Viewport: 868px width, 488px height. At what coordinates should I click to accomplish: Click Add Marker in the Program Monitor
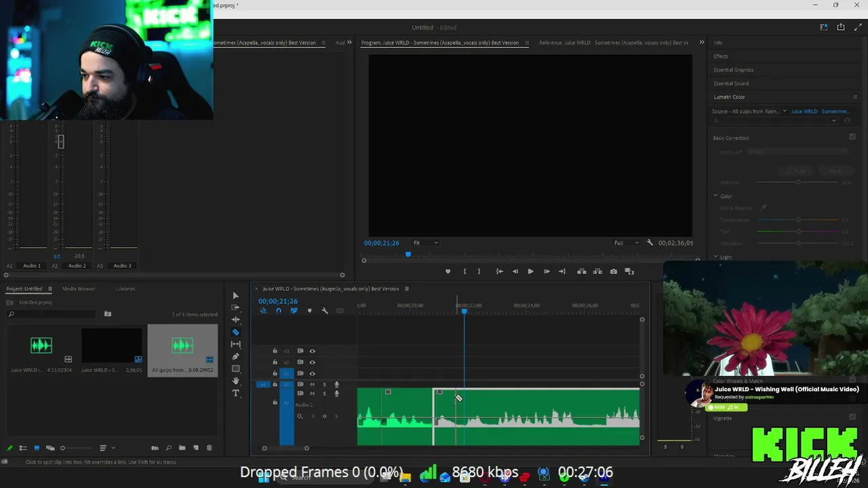[x=448, y=272]
